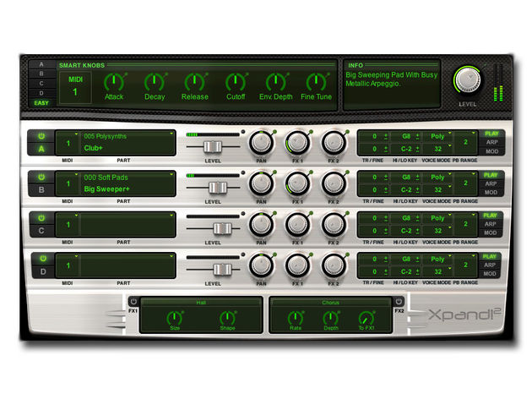This screenshot has width=532, height=399.
Task: Select smart knobs tab D
Action: tap(41, 93)
